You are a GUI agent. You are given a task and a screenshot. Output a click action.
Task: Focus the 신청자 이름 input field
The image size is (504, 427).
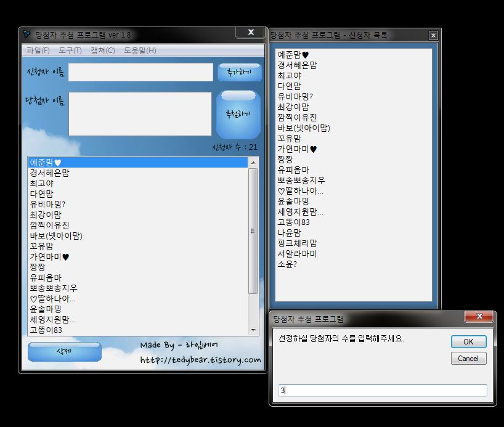click(140, 72)
